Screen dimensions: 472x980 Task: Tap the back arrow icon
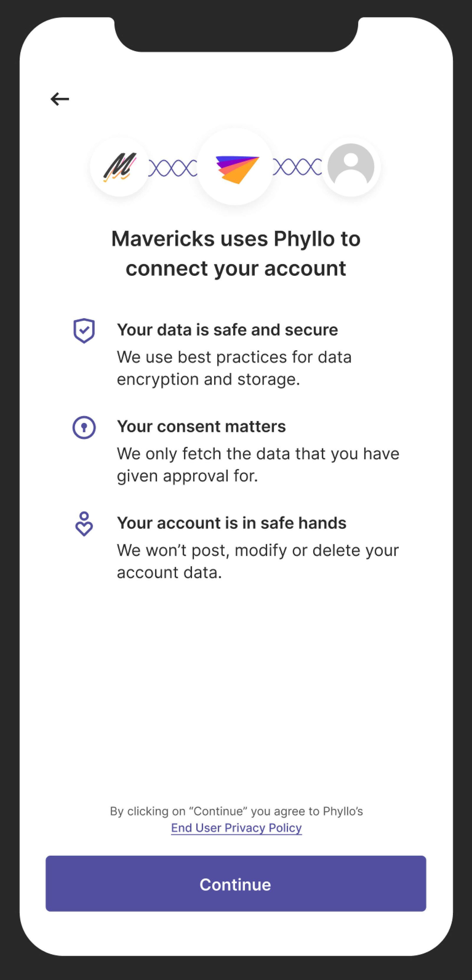click(60, 99)
